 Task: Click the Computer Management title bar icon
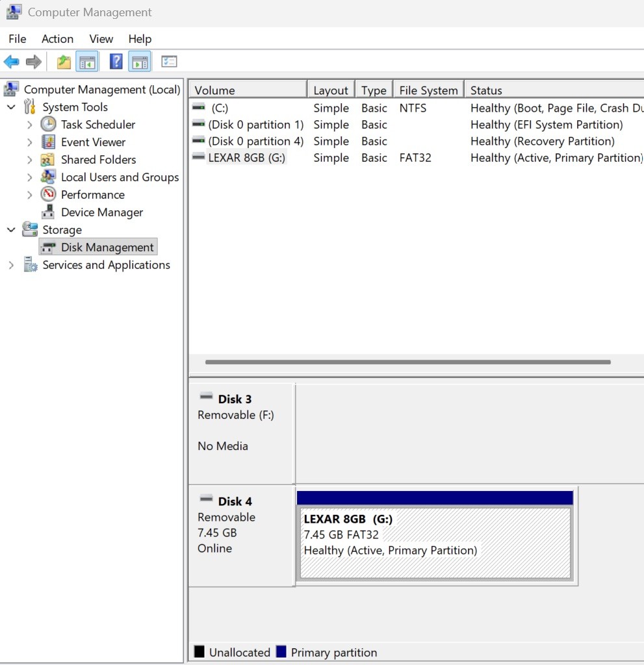click(x=14, y=12)
